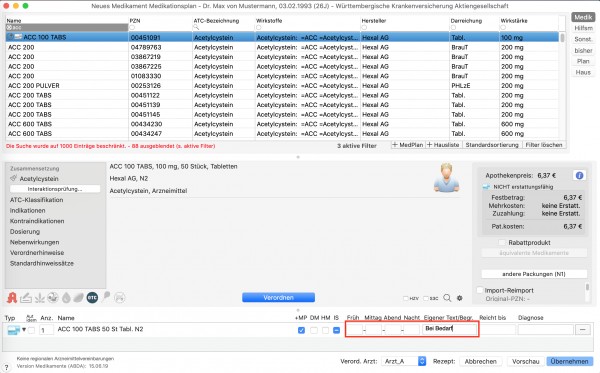This screenshot has width=600, height=373.
Task: Click the Vorschau button
Action: point(526,361)
